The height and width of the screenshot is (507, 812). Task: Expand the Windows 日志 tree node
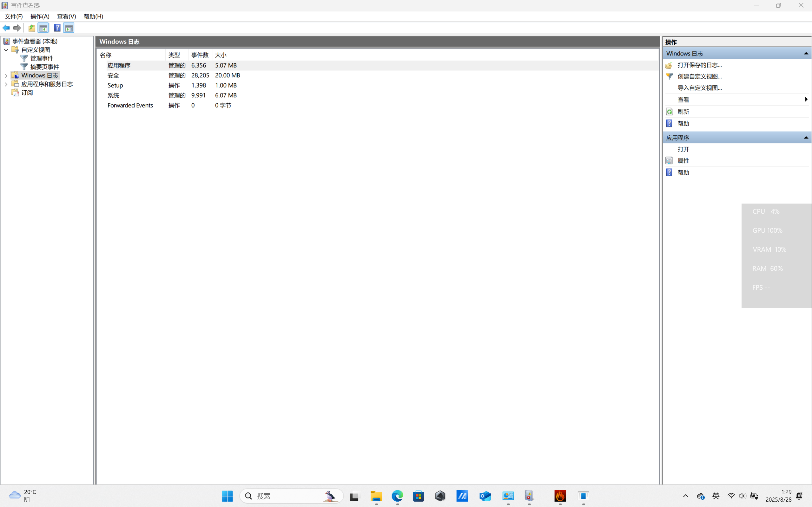[6, 76]
